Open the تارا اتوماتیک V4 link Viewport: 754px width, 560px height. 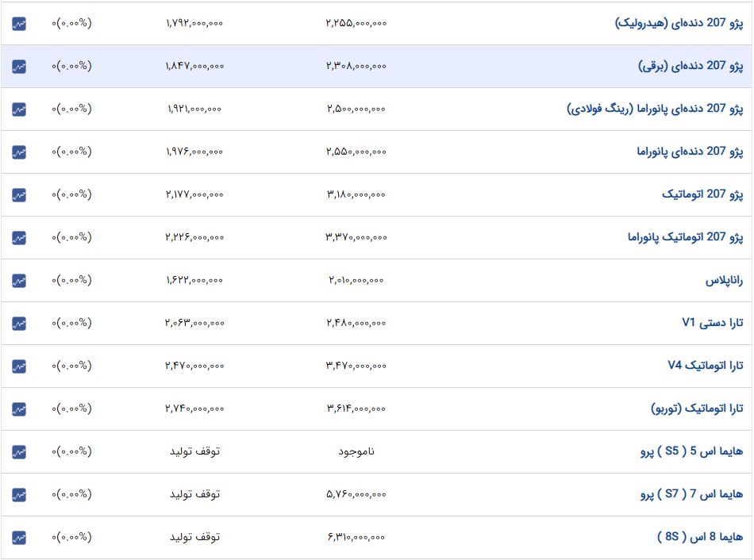point(706,366)
